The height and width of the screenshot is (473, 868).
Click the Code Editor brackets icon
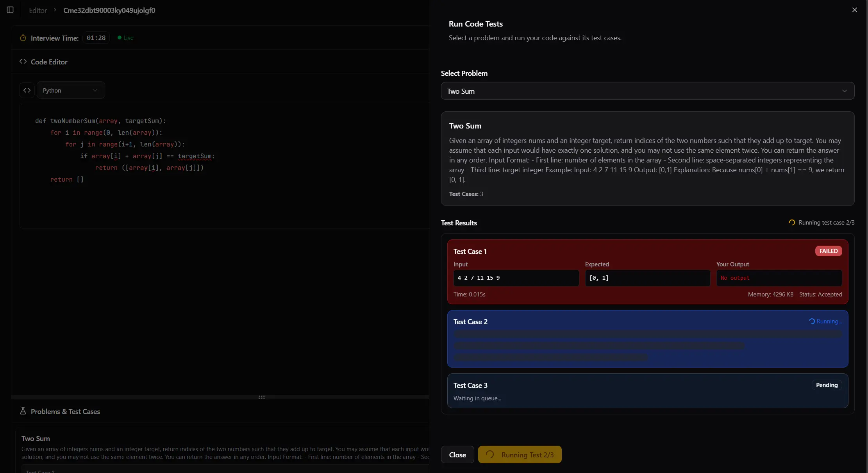click(x=23, y=62)
